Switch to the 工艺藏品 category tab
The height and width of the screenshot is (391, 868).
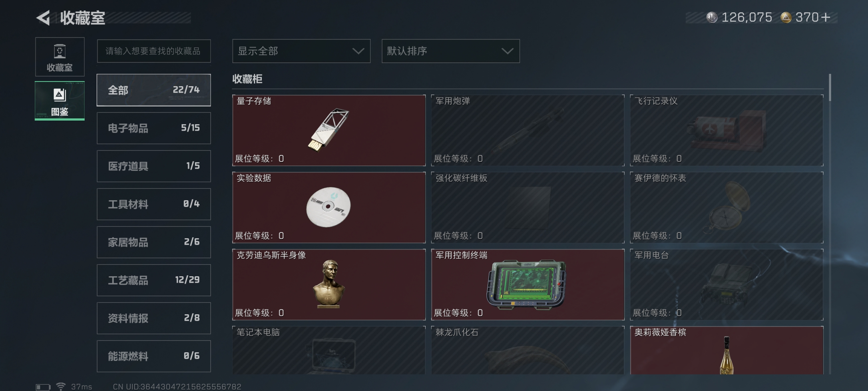point(154,280)
